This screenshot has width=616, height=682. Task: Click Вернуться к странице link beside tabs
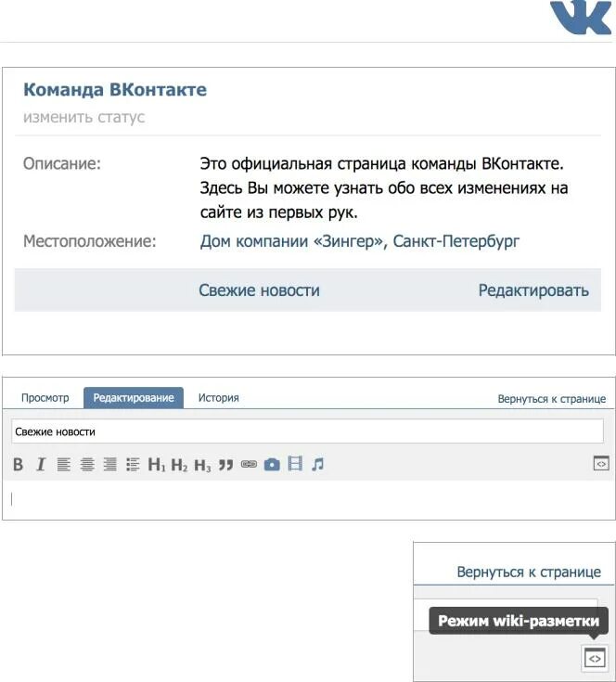tap(552, 399)
